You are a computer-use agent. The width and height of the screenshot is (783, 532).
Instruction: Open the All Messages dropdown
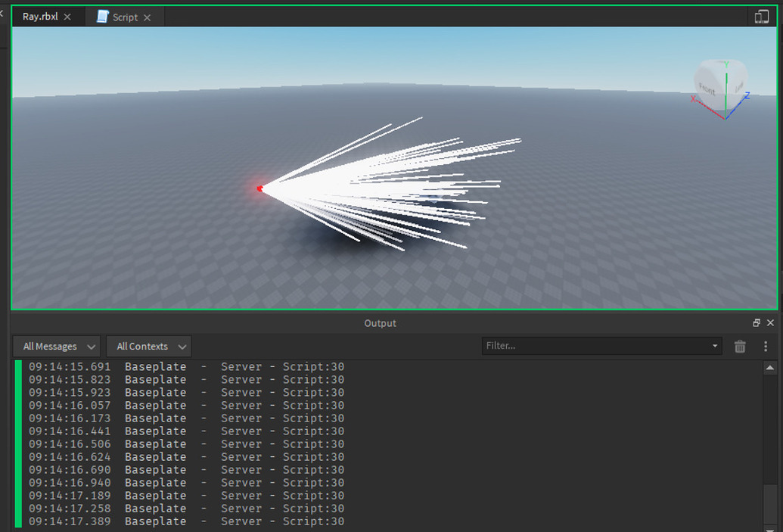click(x=55, y=346)
